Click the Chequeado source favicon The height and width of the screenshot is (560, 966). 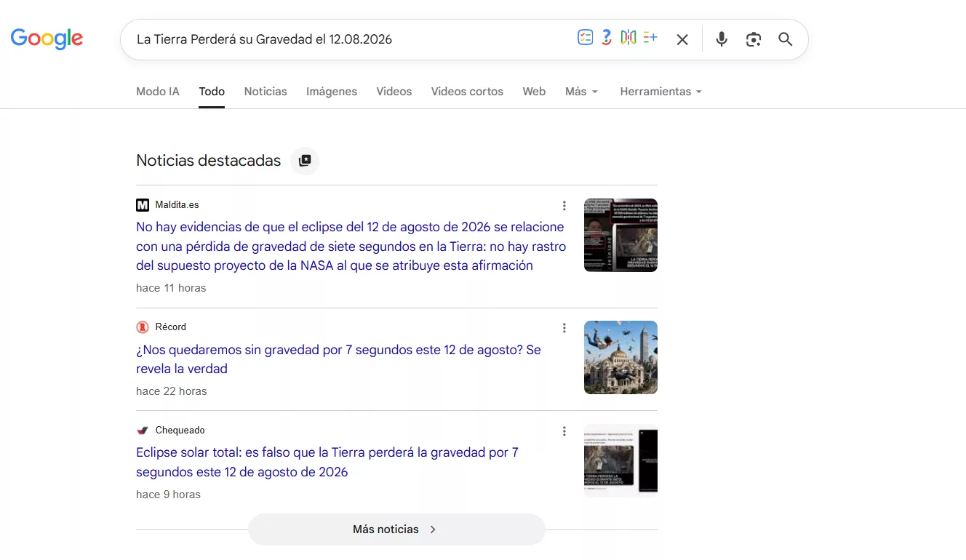click(143, 431)
